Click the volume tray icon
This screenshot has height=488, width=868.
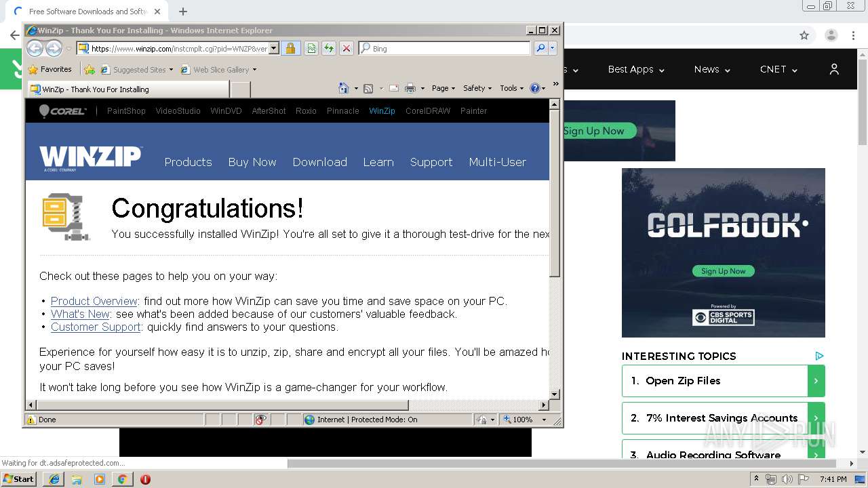tap(787, 479)
